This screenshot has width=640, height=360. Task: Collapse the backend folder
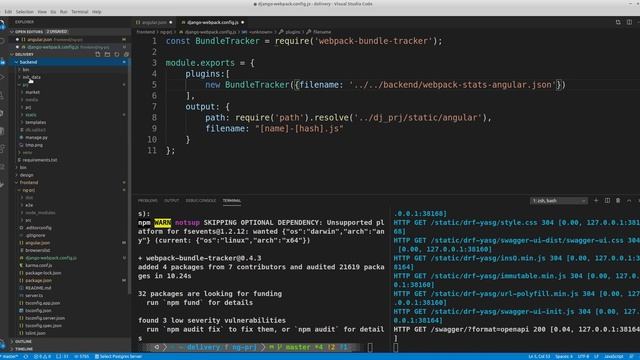click(69, 62)
